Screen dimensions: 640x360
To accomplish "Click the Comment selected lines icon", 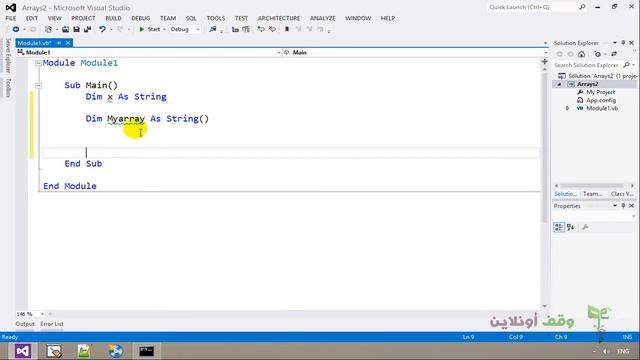I will (261, 29).
